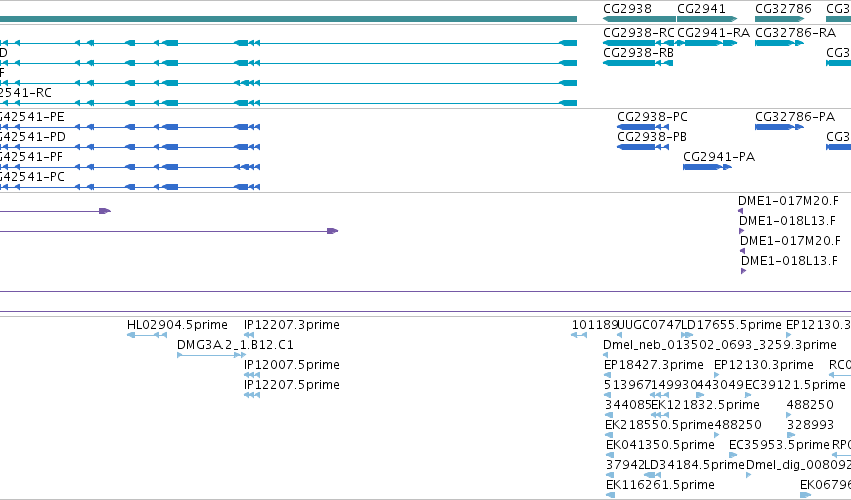Open EST EC35953.5prime
This screenshot has width=851, height=500.
(x=779, y=445)
